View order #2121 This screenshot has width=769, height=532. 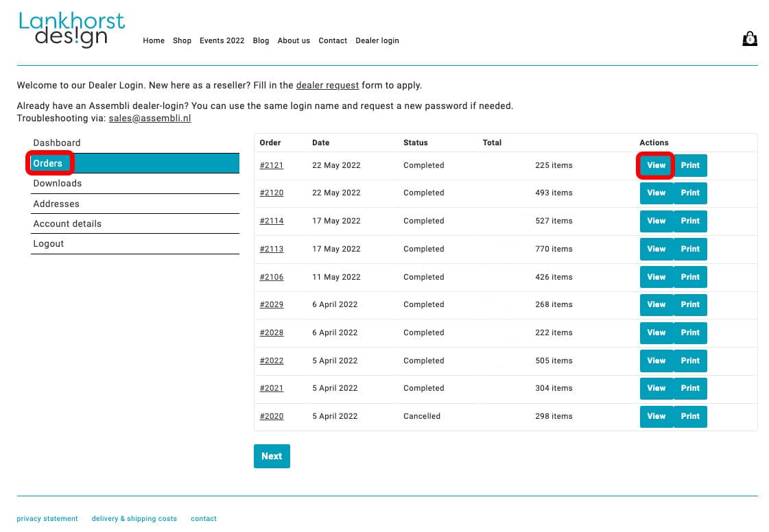coord(656,165)
